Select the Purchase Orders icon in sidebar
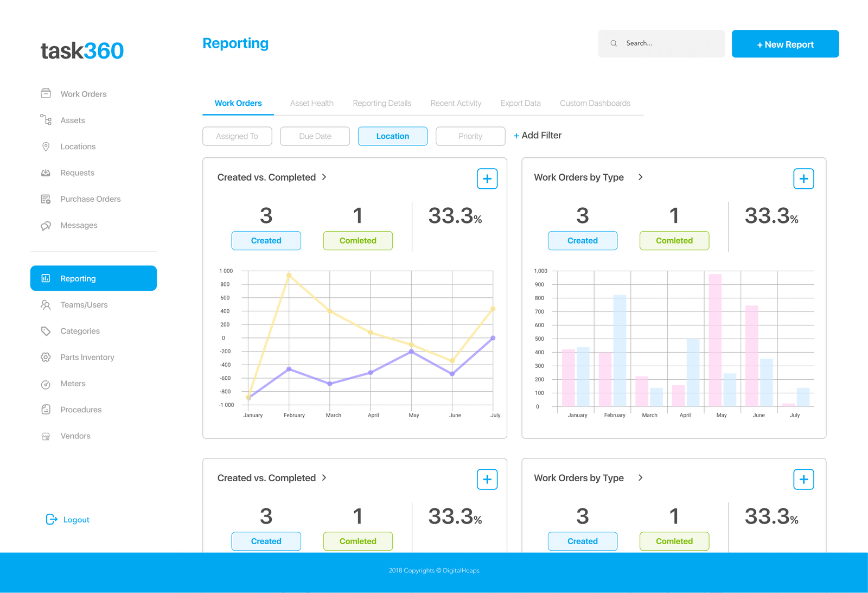Viewport: 868px width, 593px height. (x=46, y=199)
